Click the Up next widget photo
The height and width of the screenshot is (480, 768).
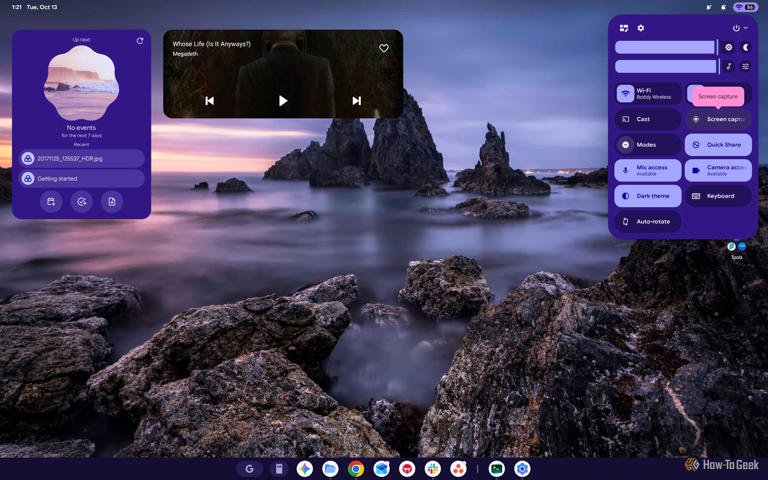81,82
